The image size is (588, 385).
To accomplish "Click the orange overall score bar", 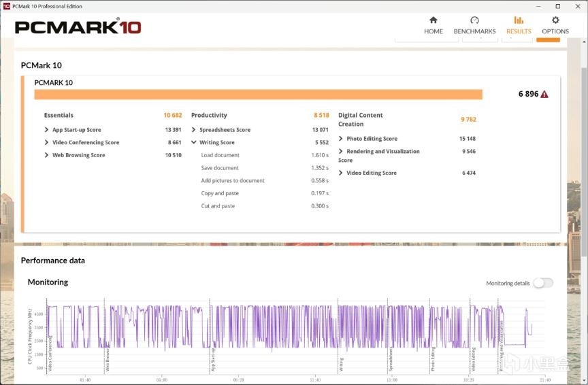I will pyautogui.click(x=259, y=95).
